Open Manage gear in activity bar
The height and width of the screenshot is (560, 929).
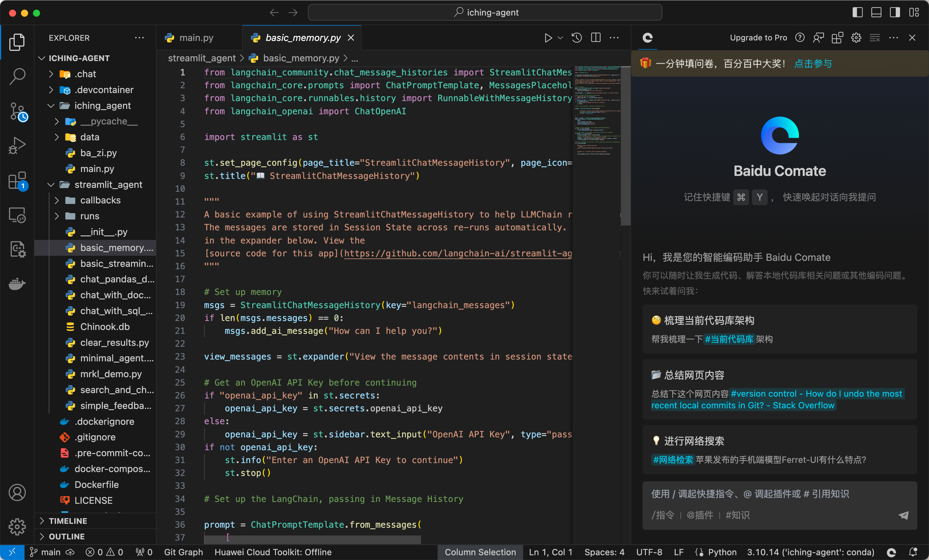17,526
